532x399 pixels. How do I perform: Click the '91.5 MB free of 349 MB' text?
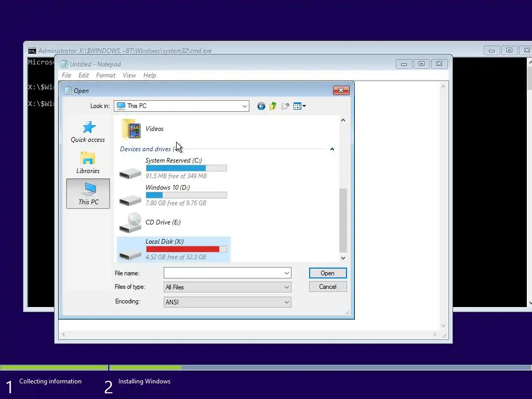pos(176,176)
